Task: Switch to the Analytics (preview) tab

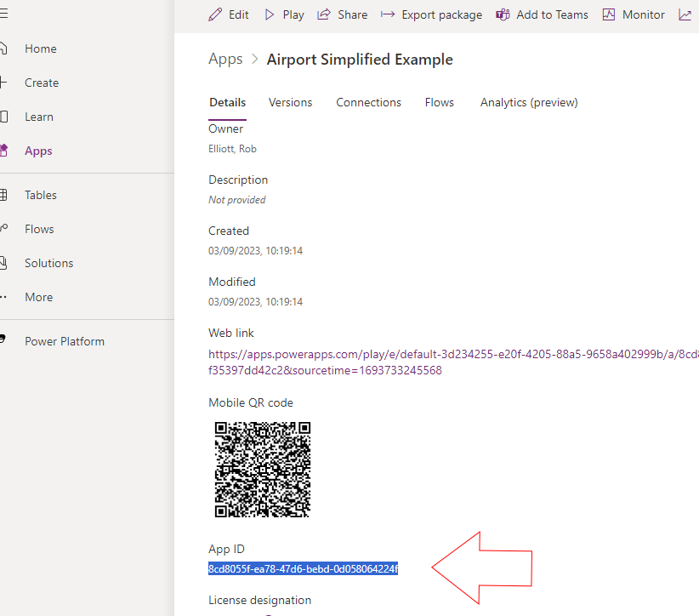Action: 529,103
